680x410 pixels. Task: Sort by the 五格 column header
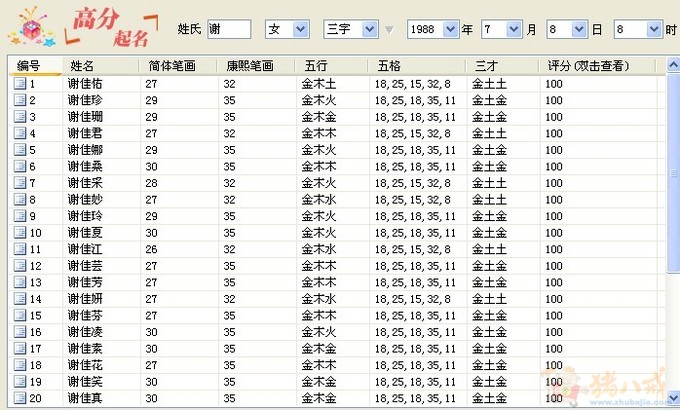417,66
